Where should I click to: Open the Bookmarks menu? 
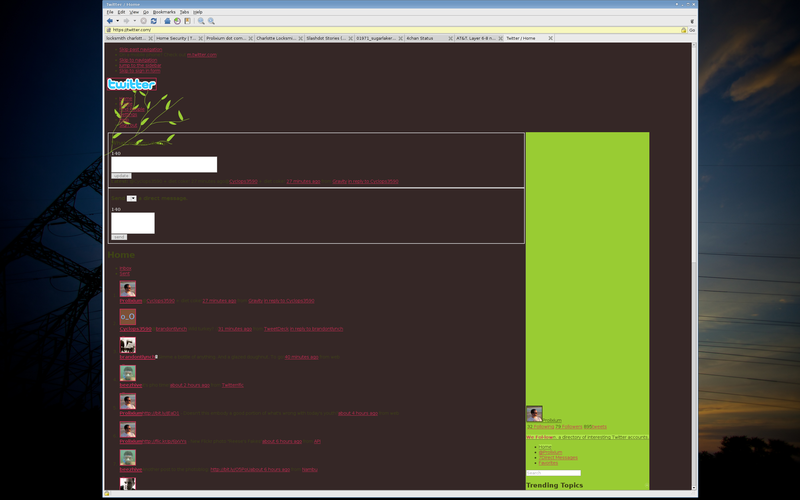(x=163, y=12)
